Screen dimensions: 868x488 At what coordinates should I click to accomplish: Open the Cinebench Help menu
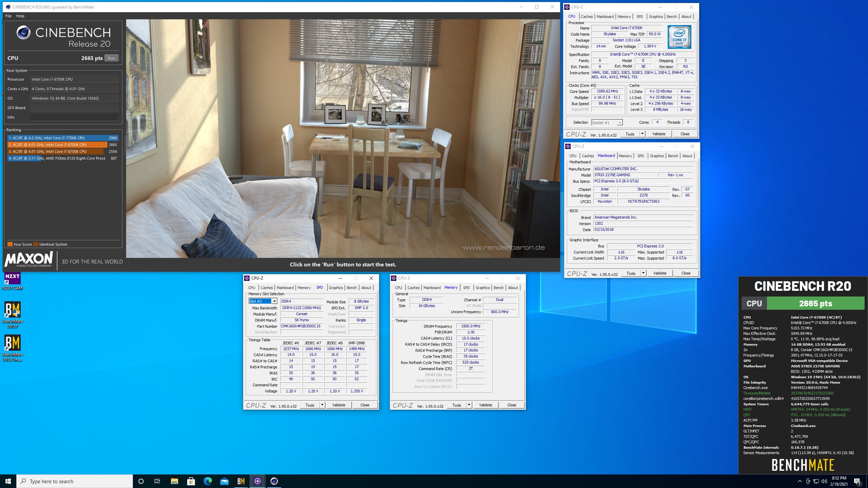[x=20, y=16]
